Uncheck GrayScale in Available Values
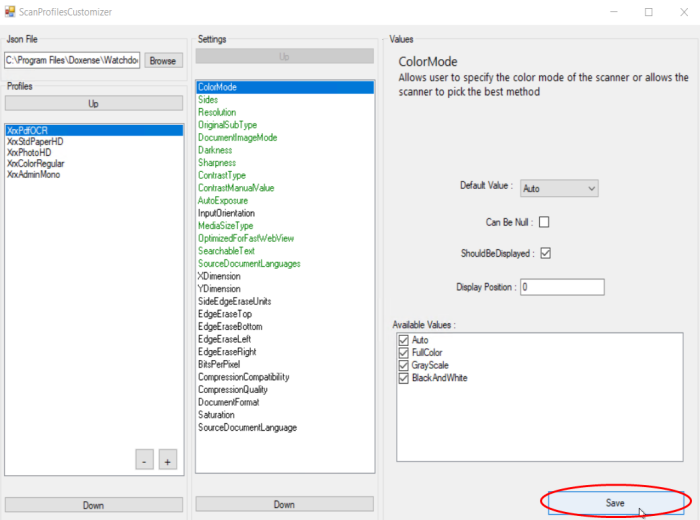700x520 pixels. 404,366
